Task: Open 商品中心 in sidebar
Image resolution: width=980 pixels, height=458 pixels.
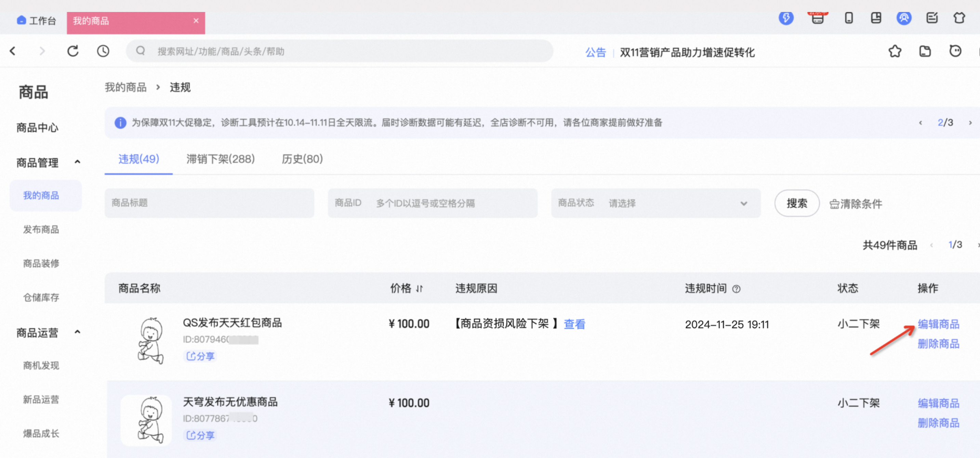Action: click(37, 128)
